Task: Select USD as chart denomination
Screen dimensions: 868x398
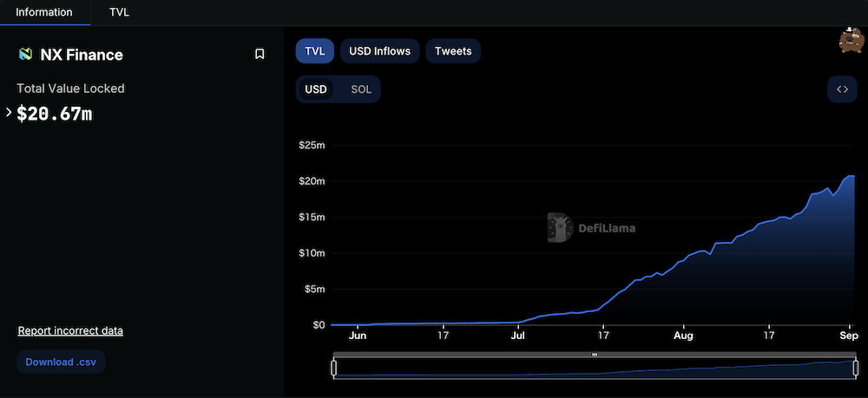Action: click(x=316, y=89)
